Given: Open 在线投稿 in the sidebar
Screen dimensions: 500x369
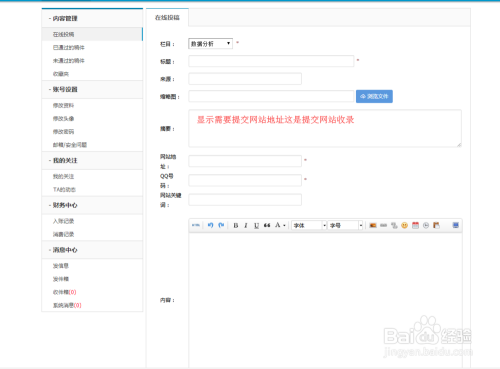Looking at the screenshot, I should (x=63, y=34).
